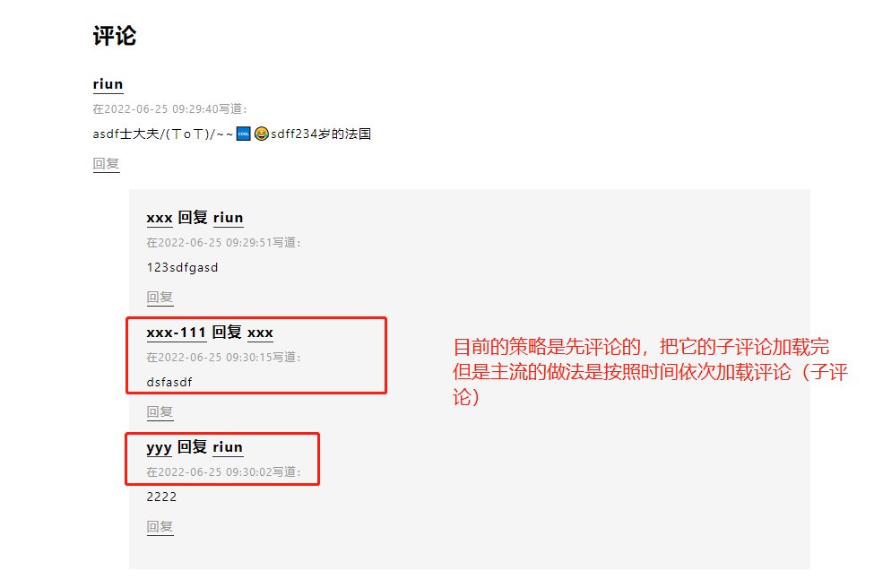
Task: Click the 评论 section heading
Action: click(x=114, y=36)
